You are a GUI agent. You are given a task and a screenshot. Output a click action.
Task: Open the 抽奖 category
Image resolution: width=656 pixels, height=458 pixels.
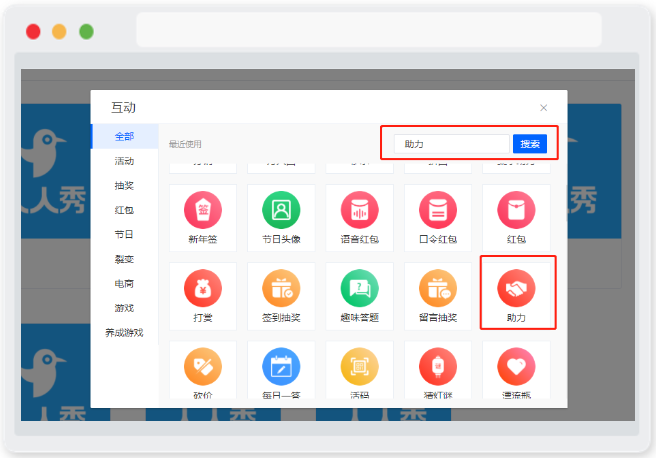coord(125,185)
